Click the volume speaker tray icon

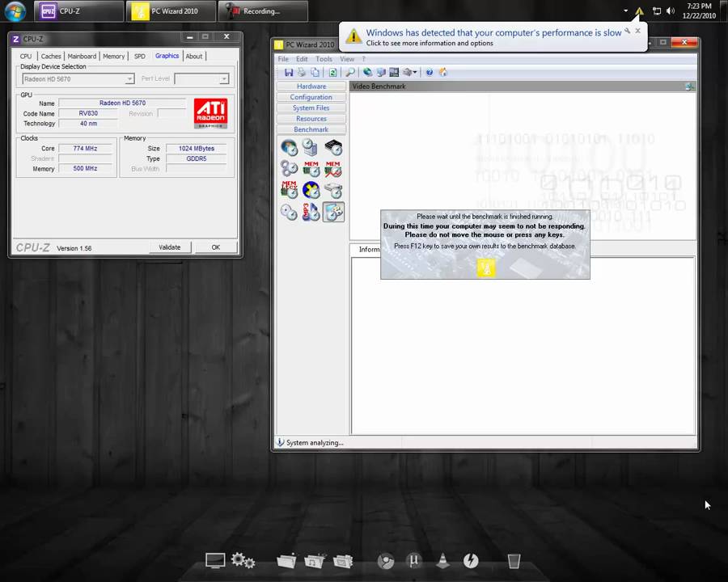pos(671,11)
